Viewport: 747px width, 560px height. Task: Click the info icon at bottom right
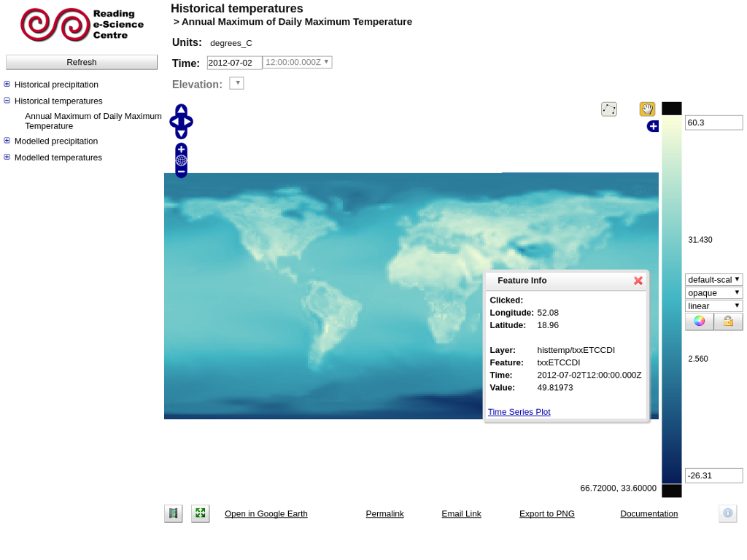pyautogui.click(x=727, y=513)
